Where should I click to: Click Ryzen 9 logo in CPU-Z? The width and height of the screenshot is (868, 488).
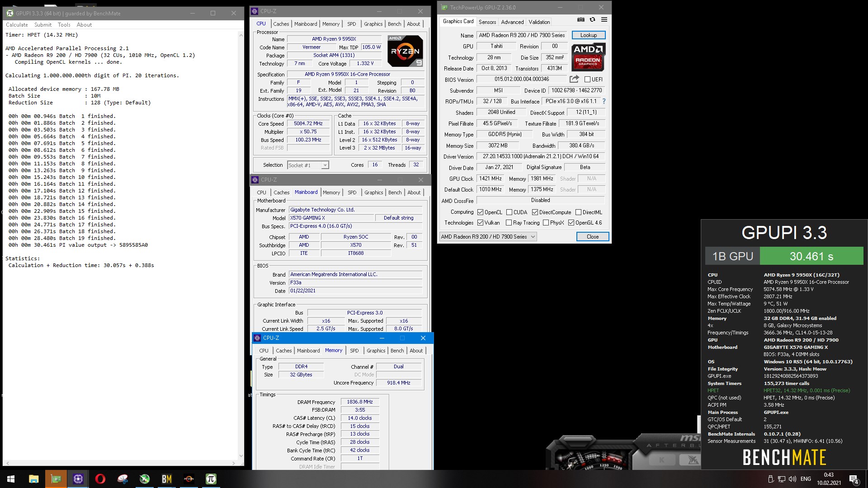point(405,51)
